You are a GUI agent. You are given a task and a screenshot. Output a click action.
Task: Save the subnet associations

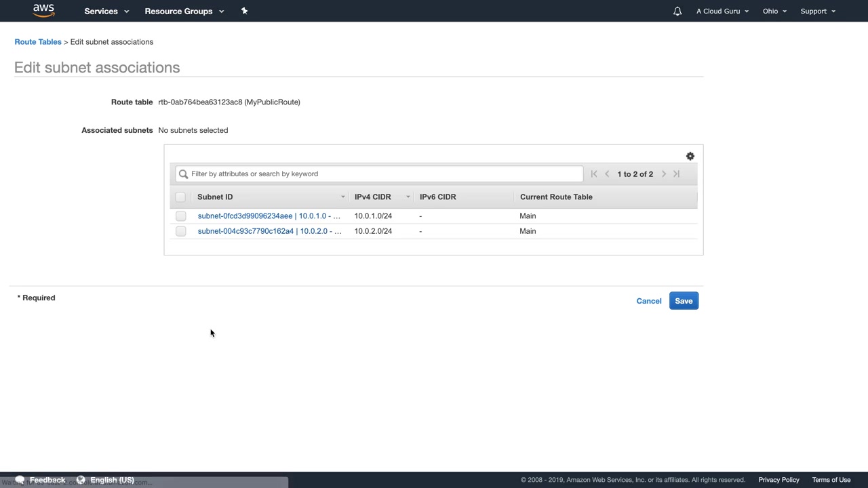684,301
